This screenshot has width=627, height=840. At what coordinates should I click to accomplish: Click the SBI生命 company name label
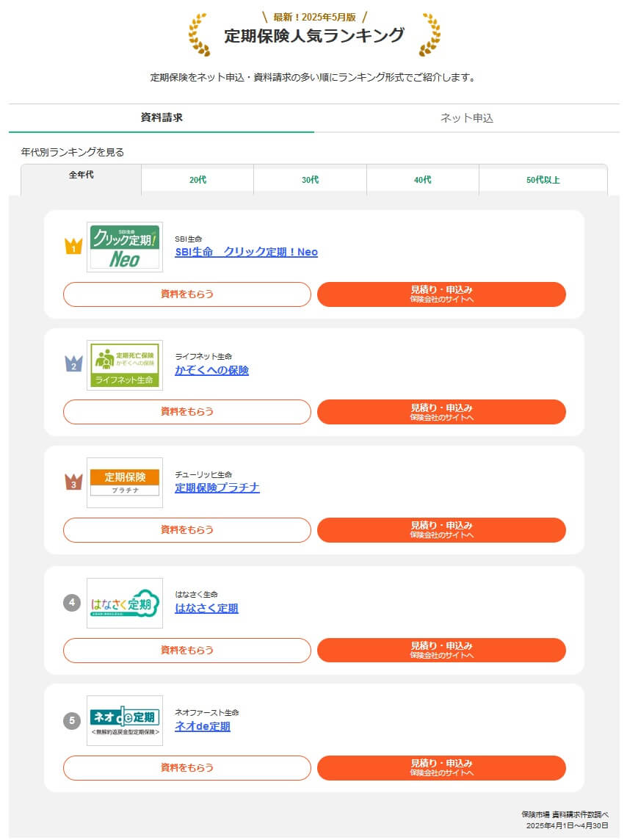pyautogui.click(x=189, y=239)
